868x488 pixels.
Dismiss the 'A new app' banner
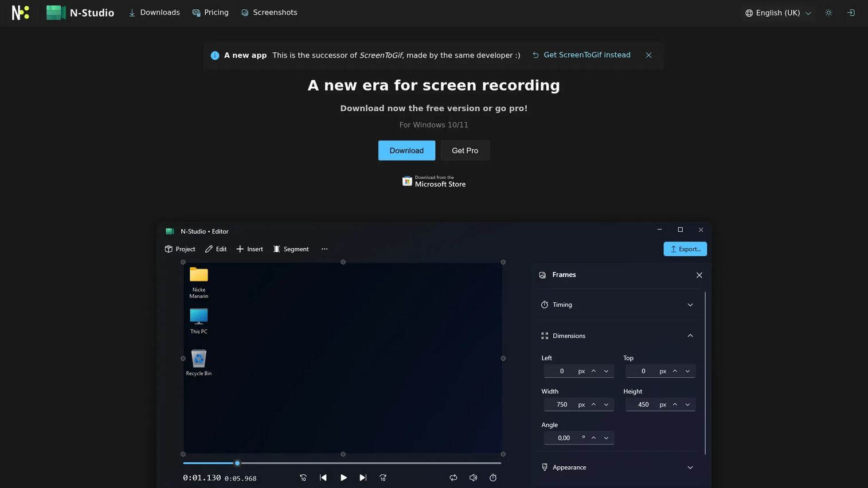(x=648, y=55)
